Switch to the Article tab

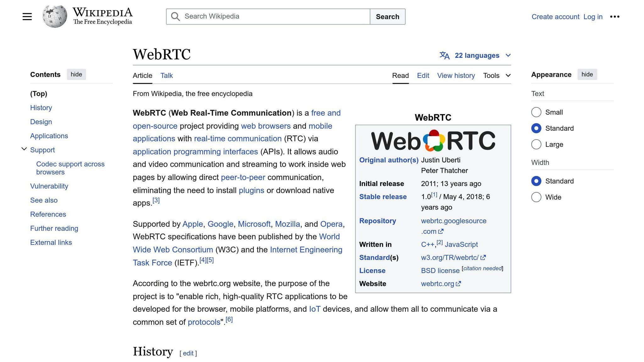pos(142,76)
